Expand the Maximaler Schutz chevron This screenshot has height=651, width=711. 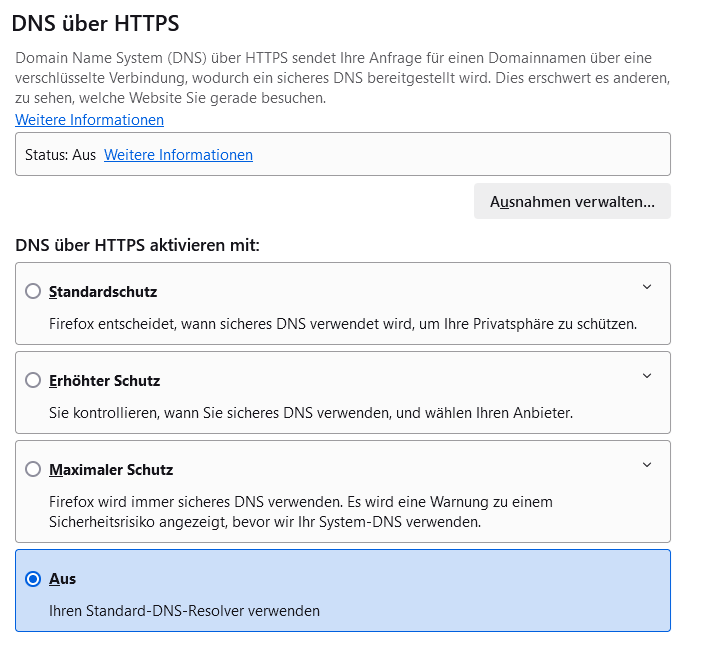pos(647,465)
